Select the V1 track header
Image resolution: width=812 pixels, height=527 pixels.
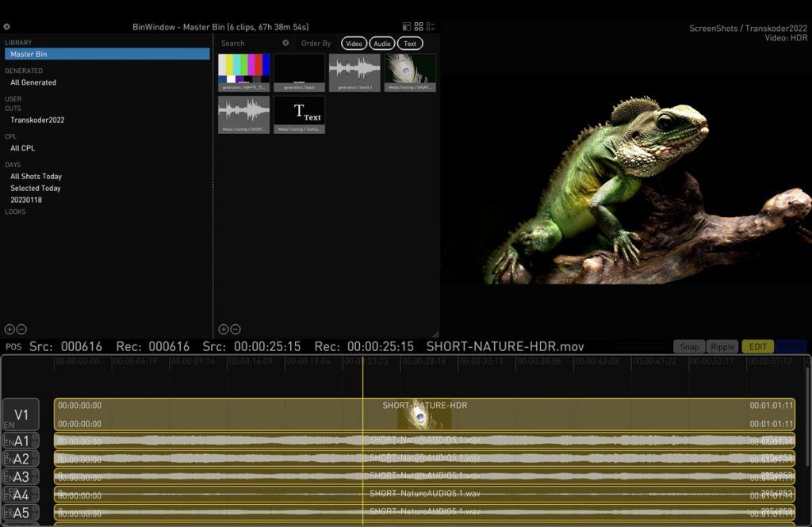21,414
